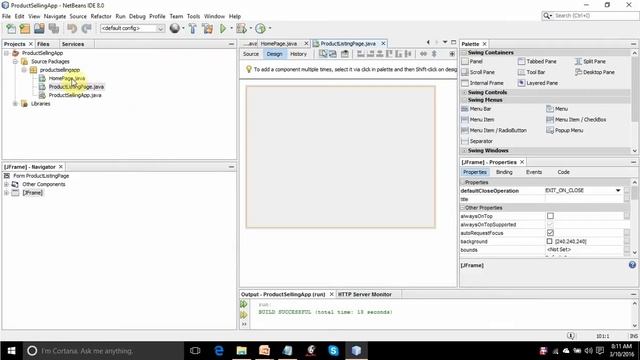Rerun using output window green arrows

click(x=244, y=304)
